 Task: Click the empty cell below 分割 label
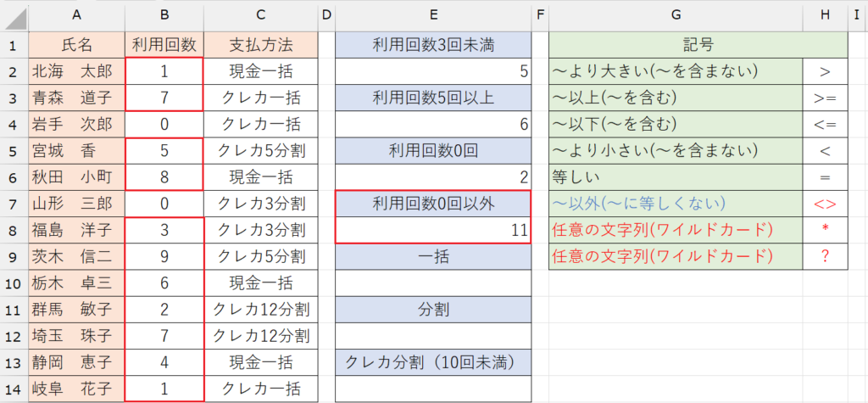tap(433, 337)
